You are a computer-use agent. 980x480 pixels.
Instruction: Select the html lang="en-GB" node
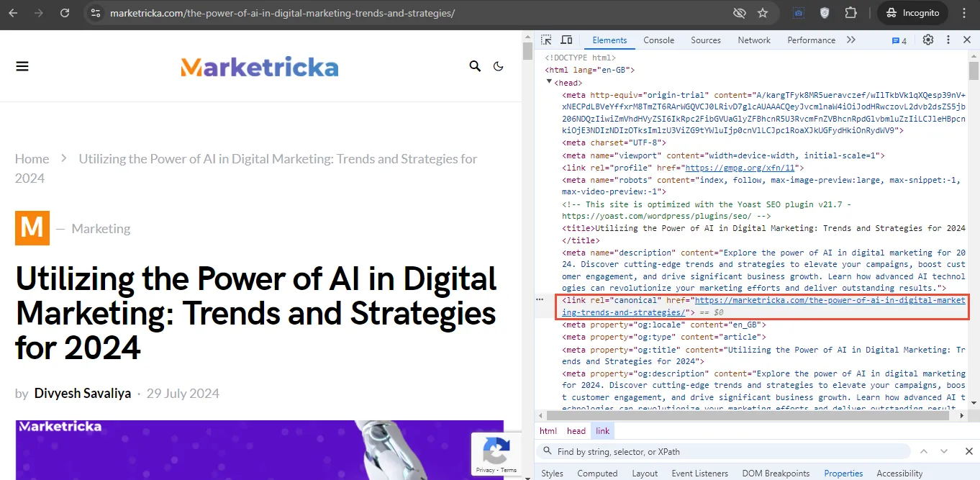coord(589,70)
